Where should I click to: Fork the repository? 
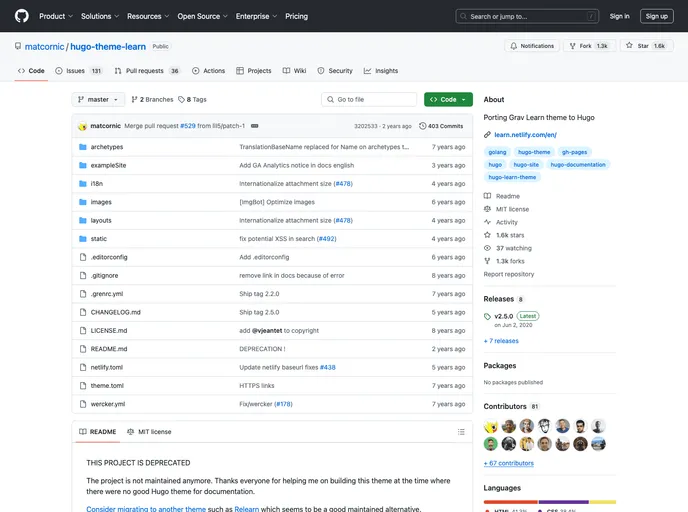[589, 46]
